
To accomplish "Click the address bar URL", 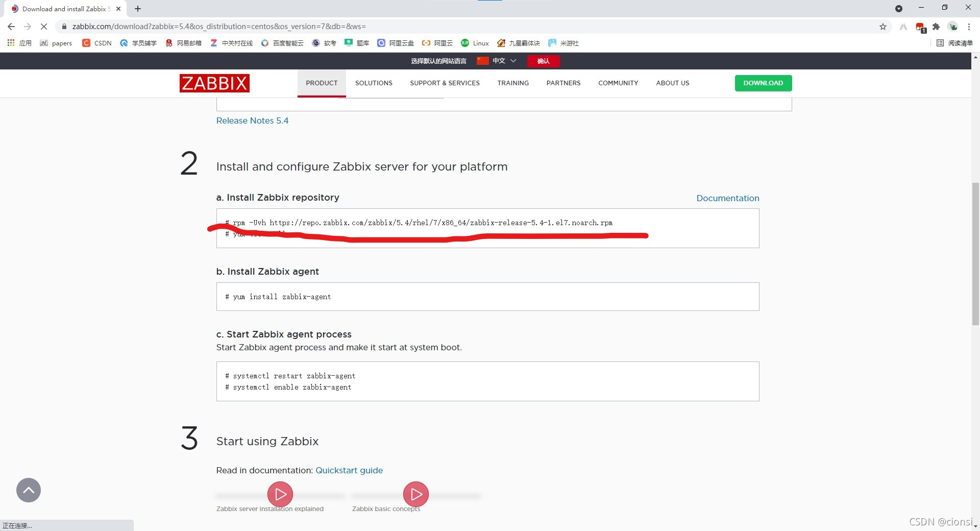I will (219, 27).
